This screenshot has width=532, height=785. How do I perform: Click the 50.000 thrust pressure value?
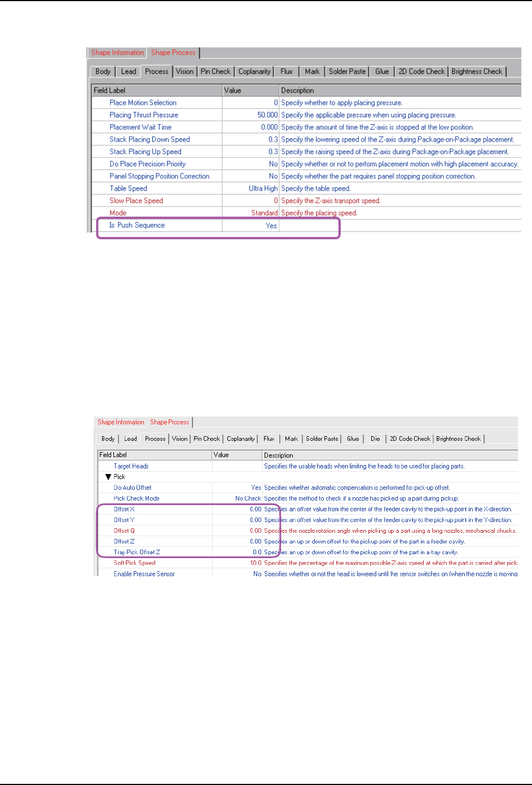(x=267, y=115)
